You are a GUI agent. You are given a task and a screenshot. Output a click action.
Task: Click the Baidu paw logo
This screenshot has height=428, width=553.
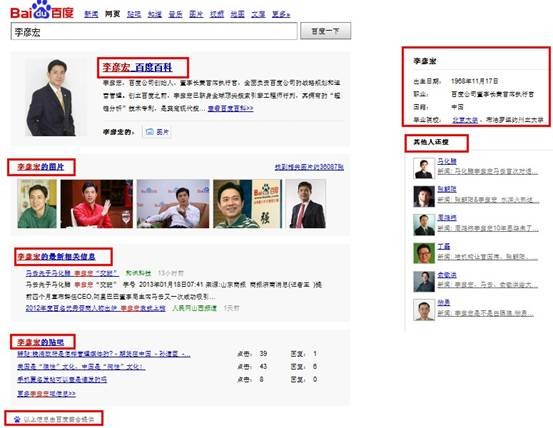(42, 10)
